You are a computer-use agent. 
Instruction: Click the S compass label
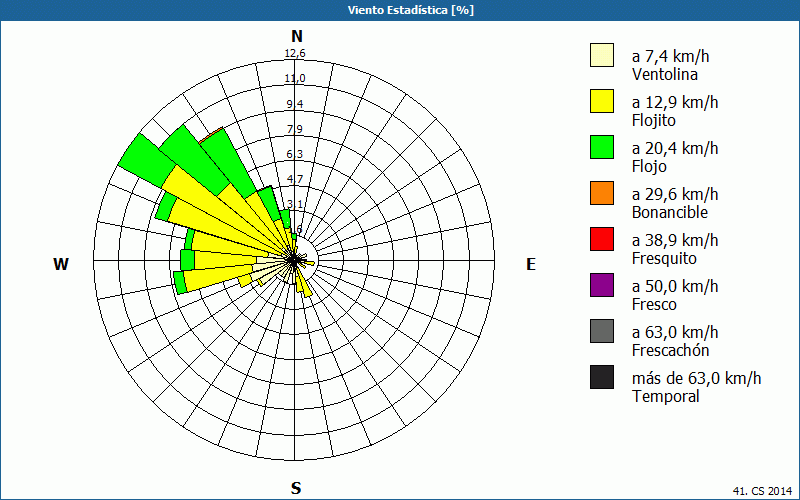296,488
